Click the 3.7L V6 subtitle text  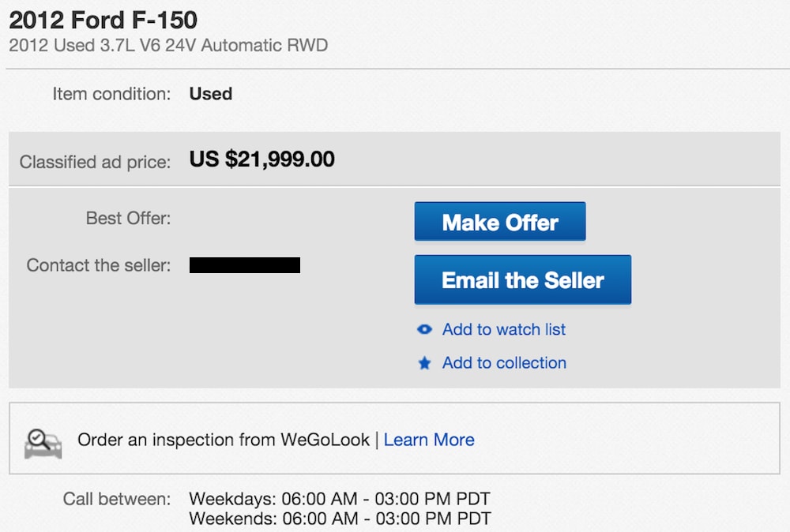(x=168, y=45)
